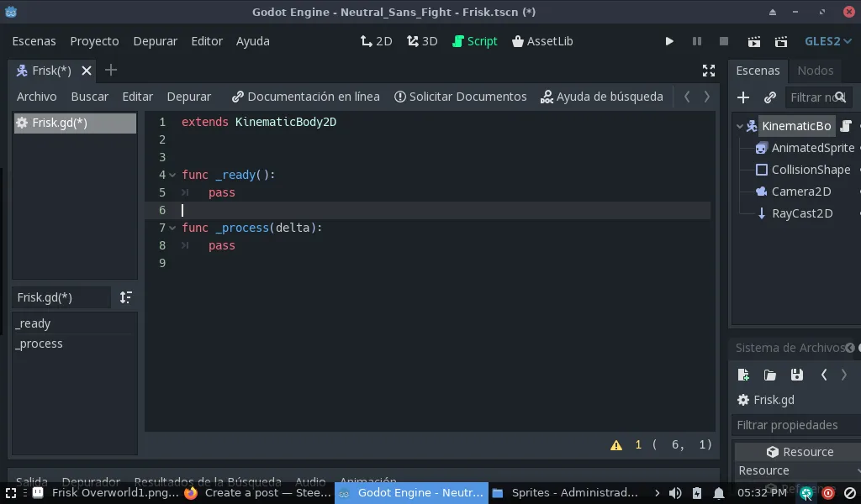Viewport: 861px width, 504px height.
Task: Load an existing resource from disk
Action: click(770, 375)
